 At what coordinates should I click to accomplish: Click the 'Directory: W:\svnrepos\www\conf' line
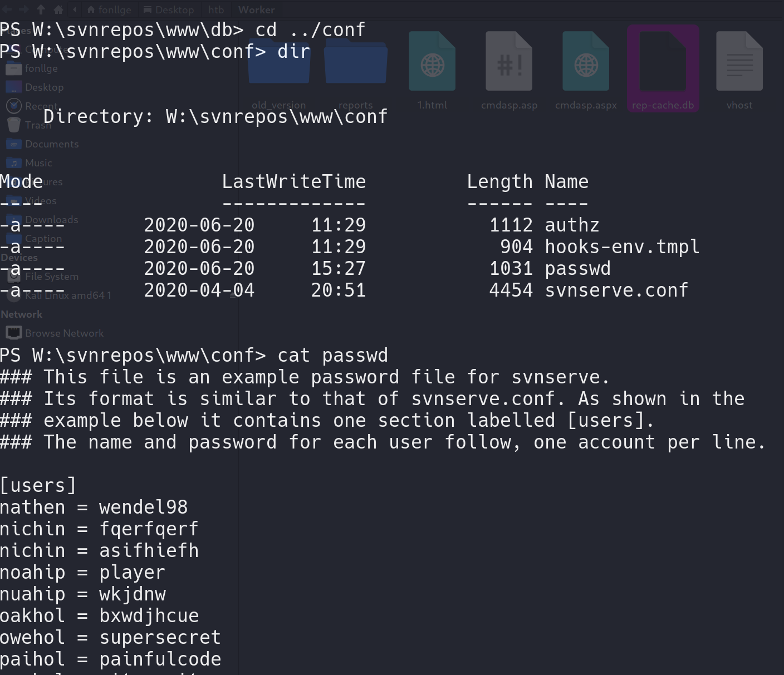[215, 116]
